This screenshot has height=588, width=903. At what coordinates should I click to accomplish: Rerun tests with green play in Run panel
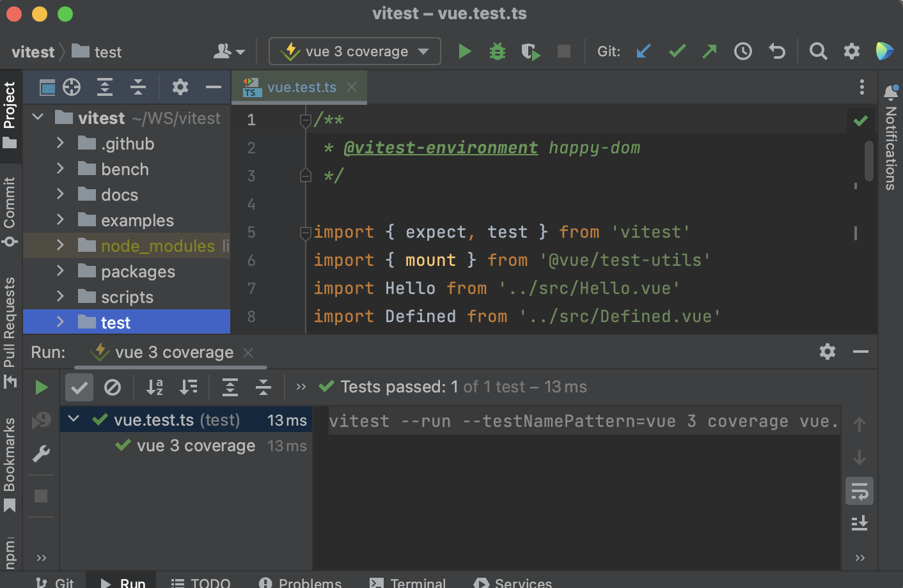(x=42, y=387)
